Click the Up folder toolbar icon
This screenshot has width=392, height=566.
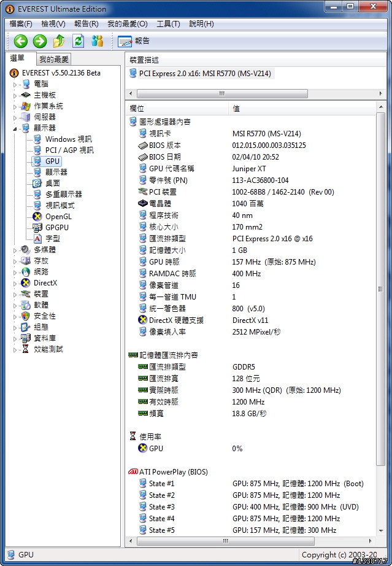point(59,41)
